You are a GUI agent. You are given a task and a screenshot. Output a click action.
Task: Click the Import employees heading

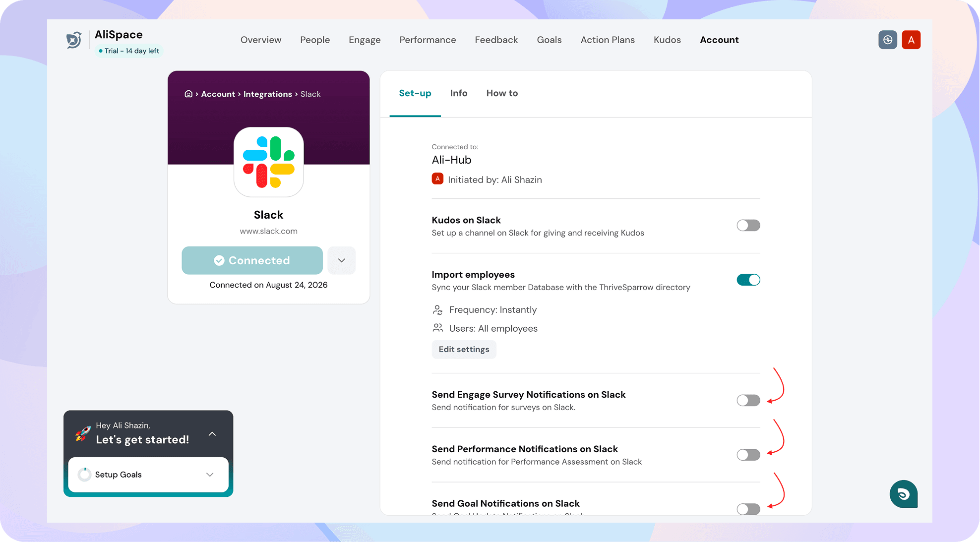473,275
